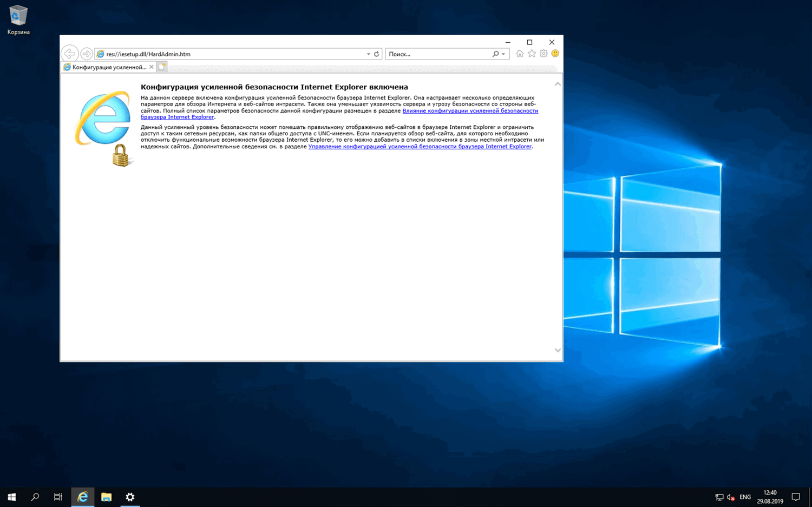Viewport: 812px width, 507px height.
Task: Go back using the Internet Explorer back arrow
Action: [70, 54]
